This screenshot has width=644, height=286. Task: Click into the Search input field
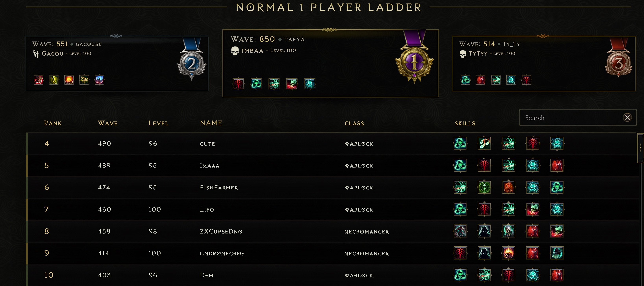570,118
